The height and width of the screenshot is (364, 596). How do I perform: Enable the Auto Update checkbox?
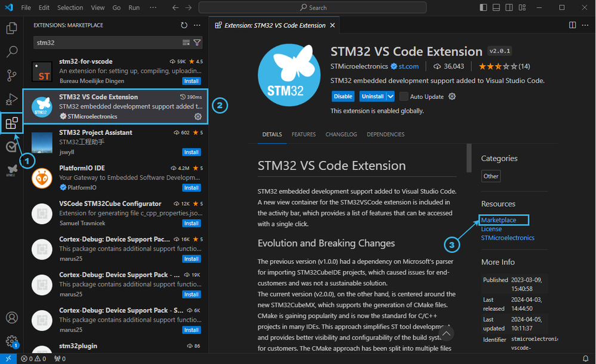(404, 96)
